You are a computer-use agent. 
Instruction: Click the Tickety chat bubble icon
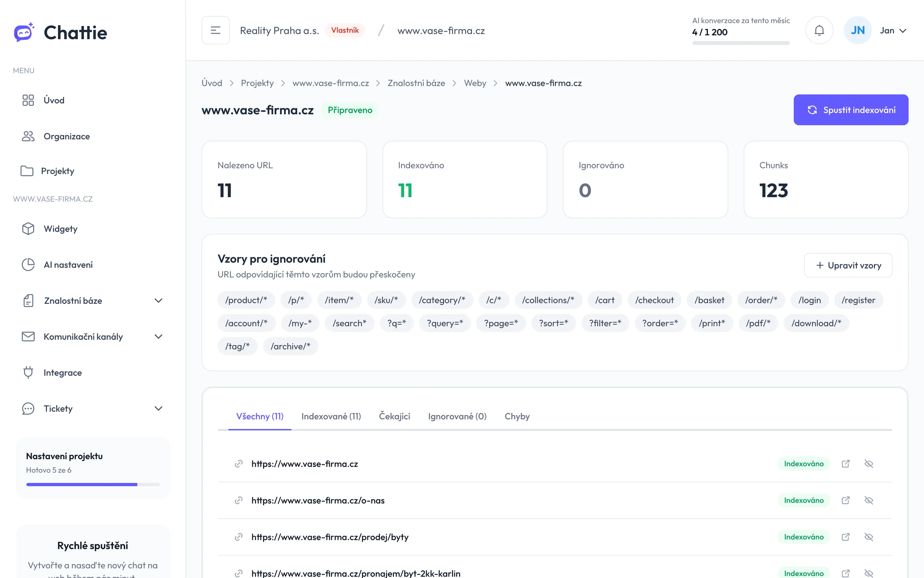pyautogui.click(x=28, y=408)
